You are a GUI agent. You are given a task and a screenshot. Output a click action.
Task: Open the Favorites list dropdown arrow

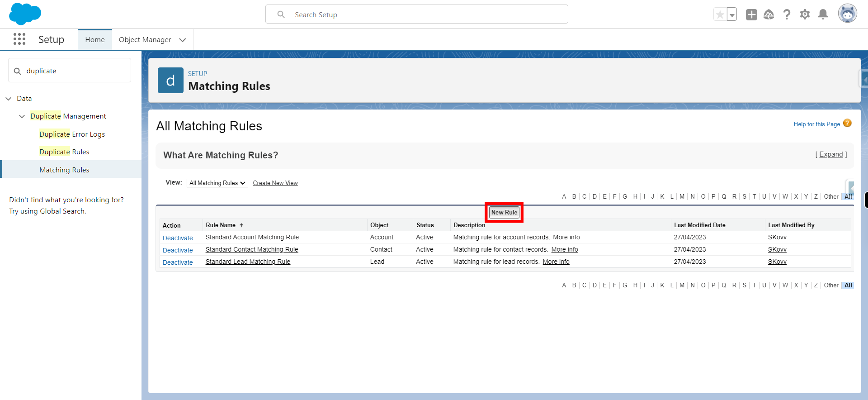pyautogui.click(x=732, y=14)
